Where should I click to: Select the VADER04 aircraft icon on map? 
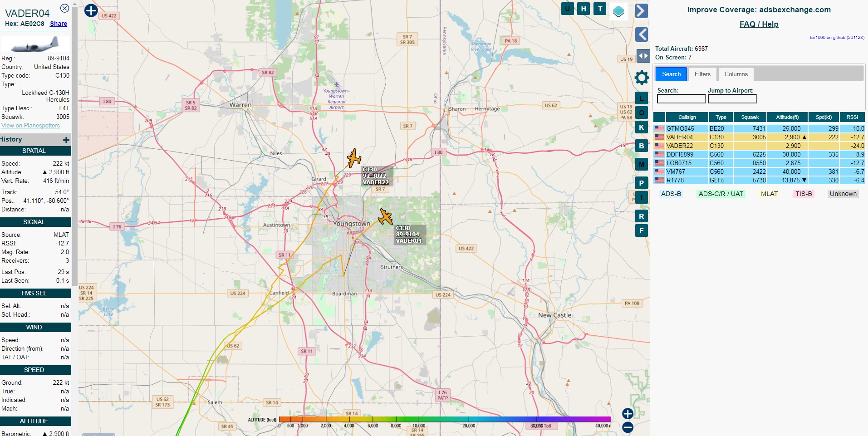386,217
